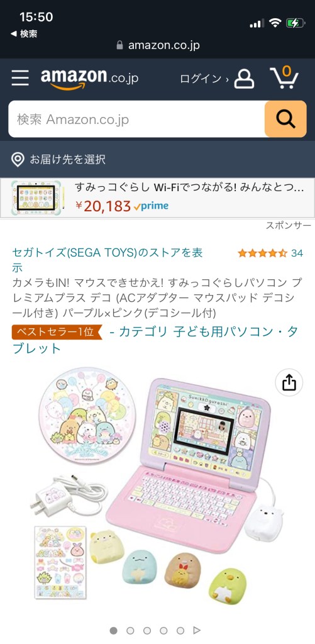The width and height of the screenshot is (315, 644).
Task: Open the shopping cart icon
Action: pos(284,77)
